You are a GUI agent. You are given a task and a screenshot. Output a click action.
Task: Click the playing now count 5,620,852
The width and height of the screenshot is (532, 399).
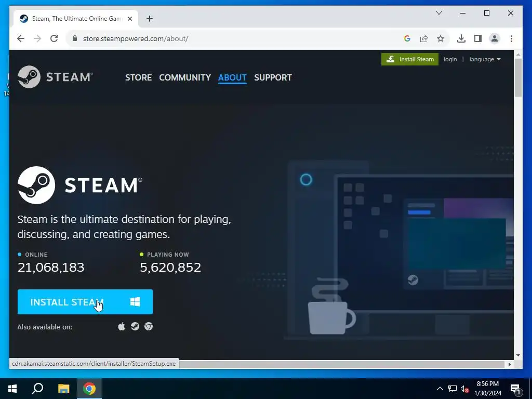170,268
